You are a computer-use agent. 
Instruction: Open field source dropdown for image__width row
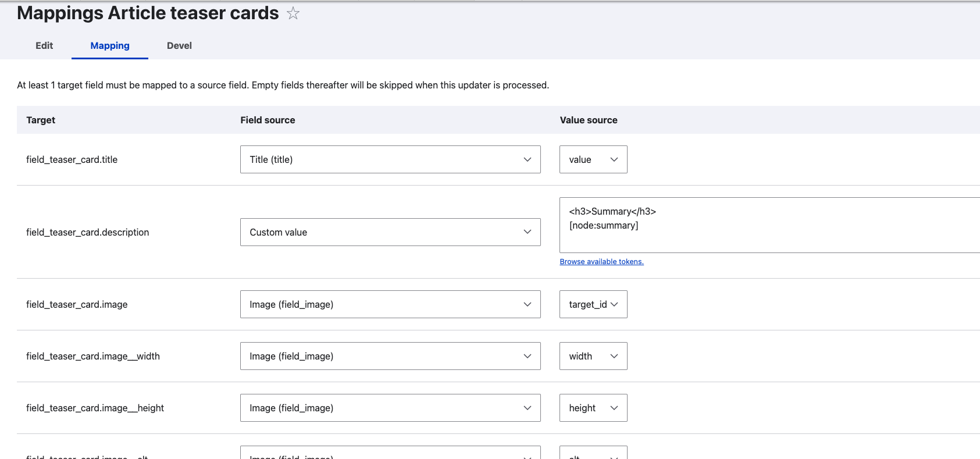(x=390, y=356)
